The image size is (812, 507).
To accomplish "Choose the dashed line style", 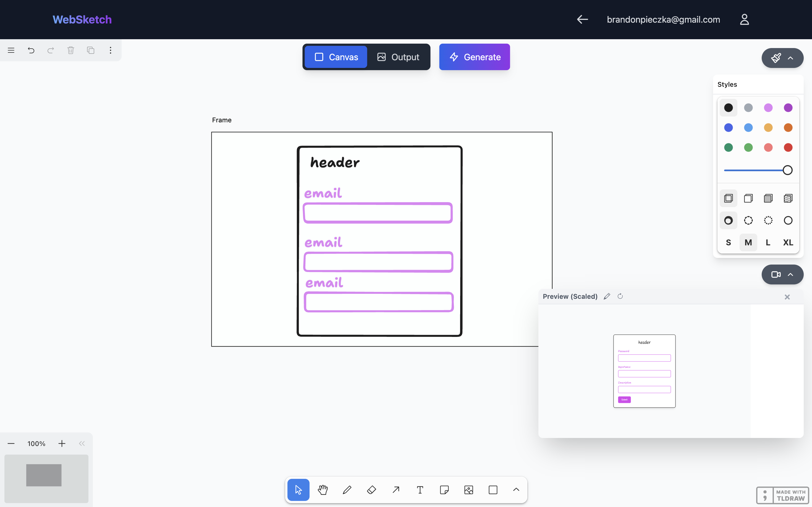I will [748, 220].
